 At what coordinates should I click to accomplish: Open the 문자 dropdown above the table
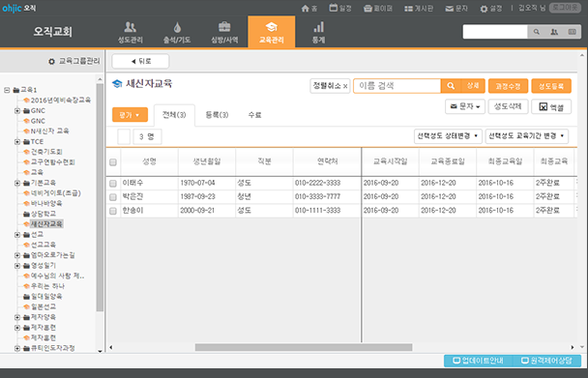[465, 107]
